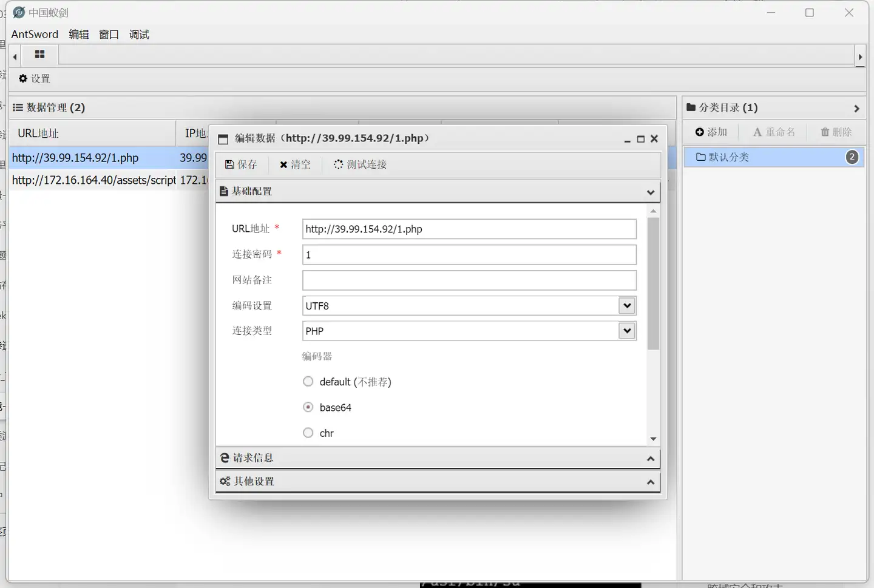This screenshot has height=588, width=874.
Task: Select the chr encoder
Action: tap(308, 433)
